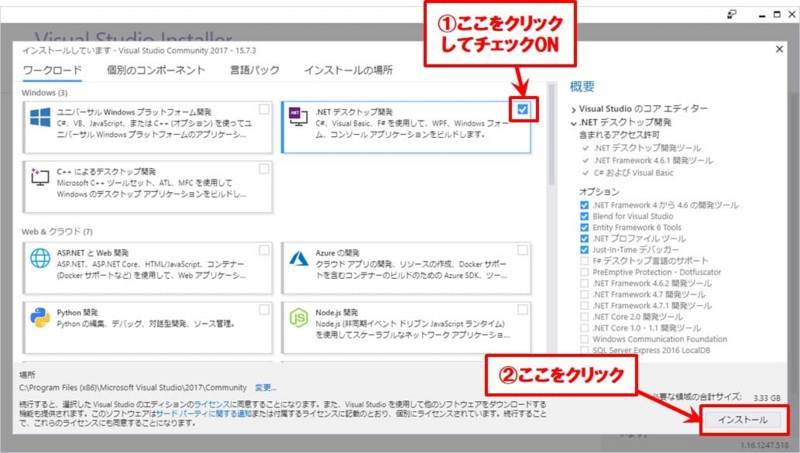
Task: Check the Python 開発 workload checkbox
Action: tap(264, 310)
